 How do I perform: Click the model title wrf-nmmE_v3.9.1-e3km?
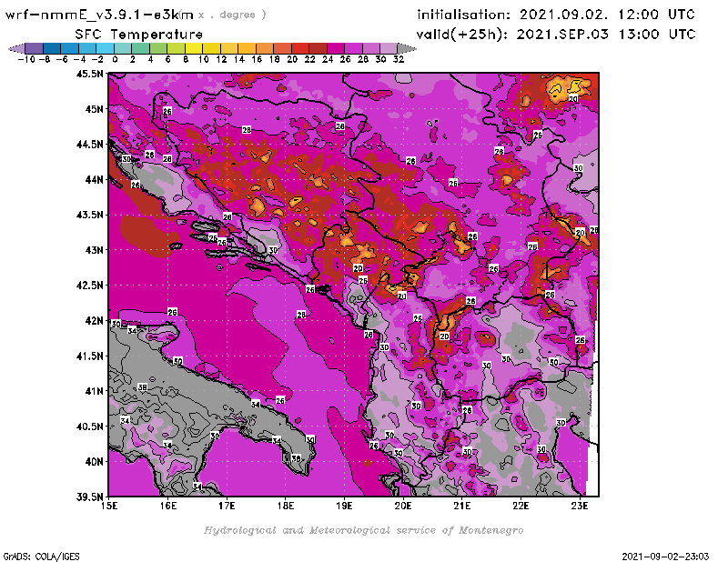click(99, 15)
